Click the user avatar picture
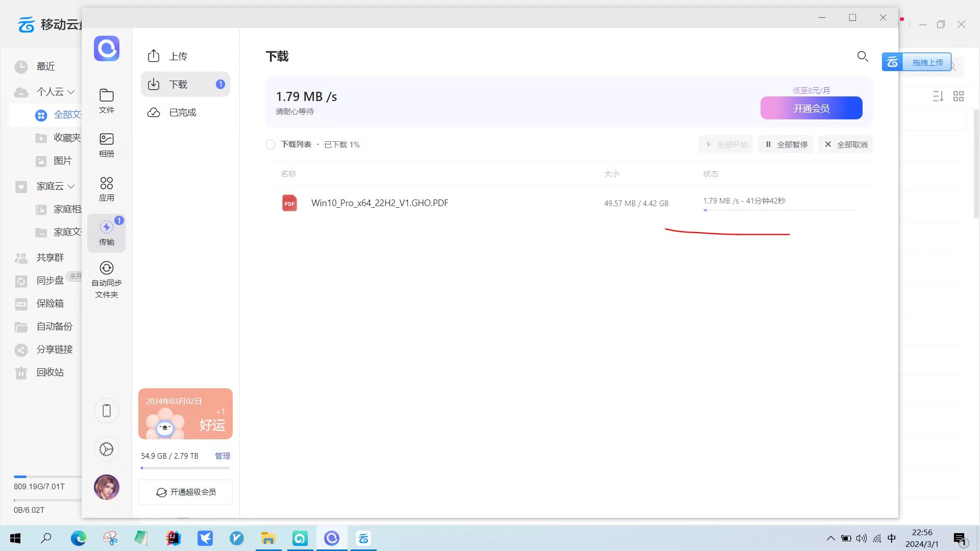Viewport: 980px width, 551px height. click(107, 487)
